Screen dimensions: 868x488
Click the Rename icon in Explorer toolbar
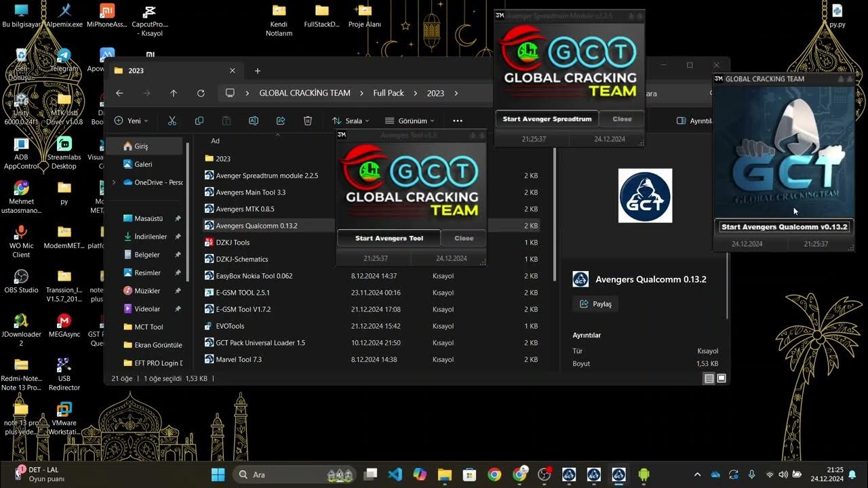pos(254,121)
